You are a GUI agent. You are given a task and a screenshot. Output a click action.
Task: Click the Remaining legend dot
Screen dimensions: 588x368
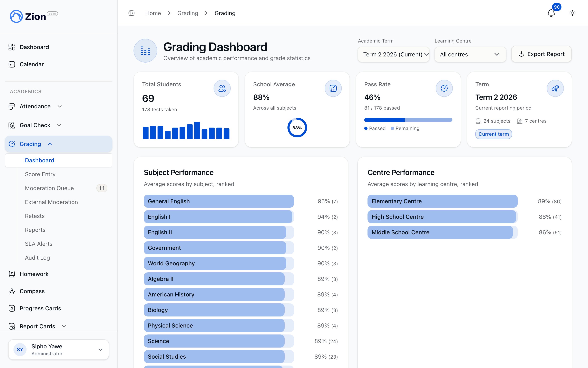[392, 129]
